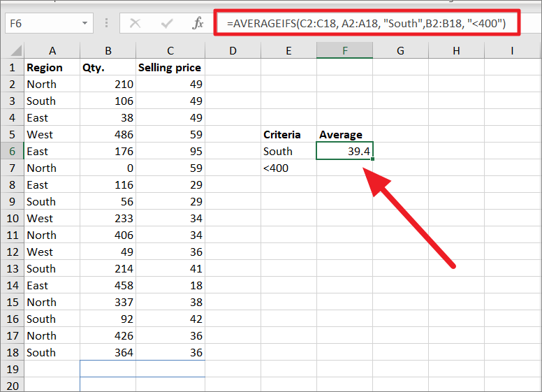The height and width of the screenshot is (392, 542).
Task: Click quantity cell 92 in row 16
Action: tap(108, 319)
